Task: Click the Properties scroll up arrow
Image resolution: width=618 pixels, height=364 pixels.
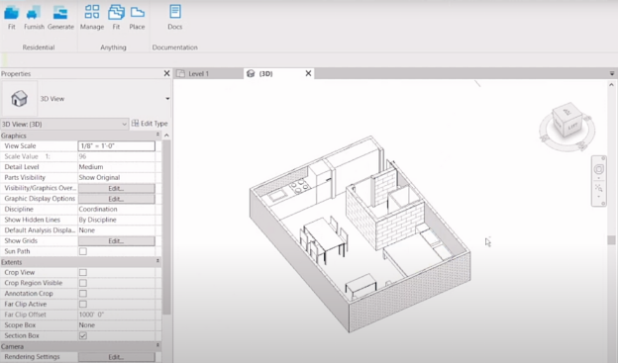Action: tap(166, 136)
